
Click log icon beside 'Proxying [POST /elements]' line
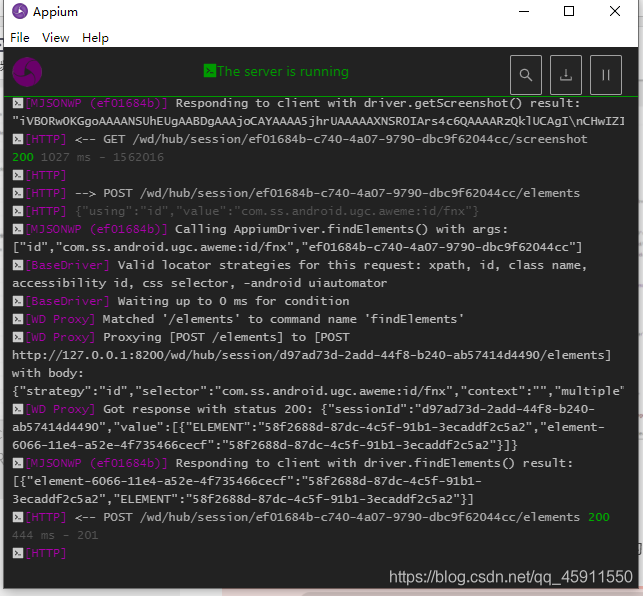[18, 337]
